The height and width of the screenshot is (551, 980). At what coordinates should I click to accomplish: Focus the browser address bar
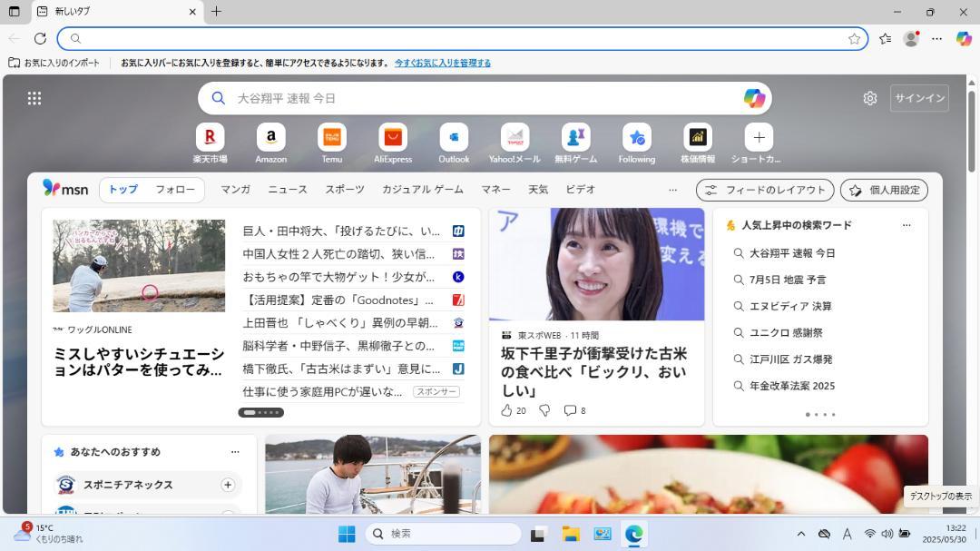463,39
